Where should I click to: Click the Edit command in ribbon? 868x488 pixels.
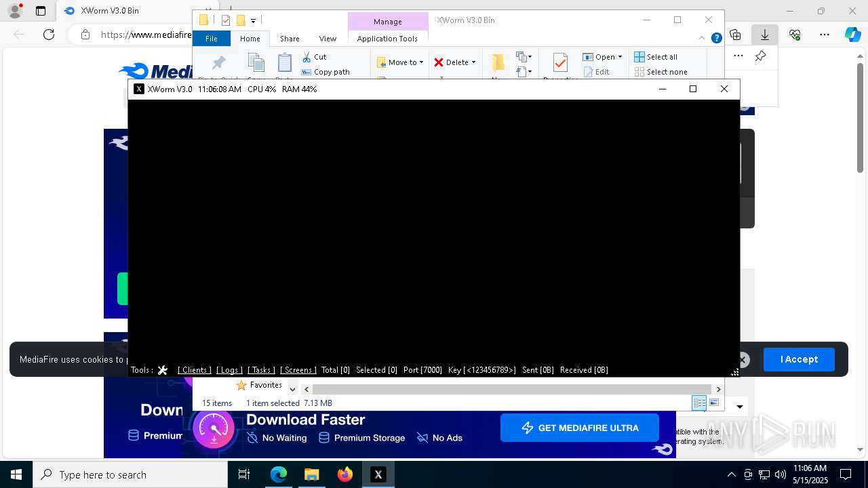tap(596, 72)
